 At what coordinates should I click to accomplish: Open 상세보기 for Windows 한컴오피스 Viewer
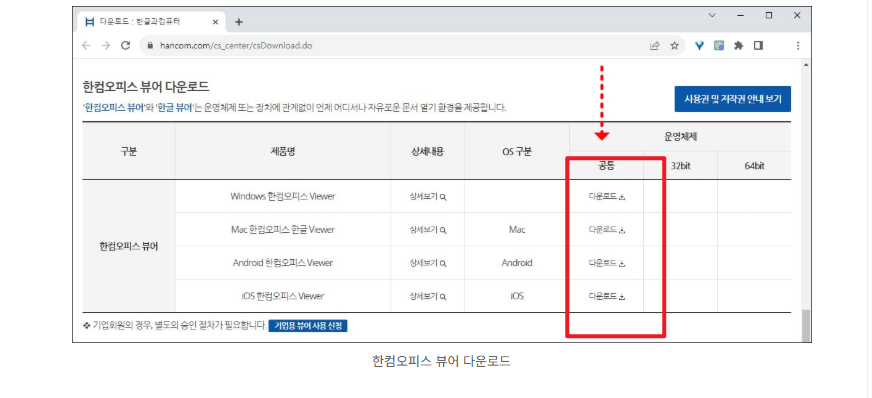(428, 196)
